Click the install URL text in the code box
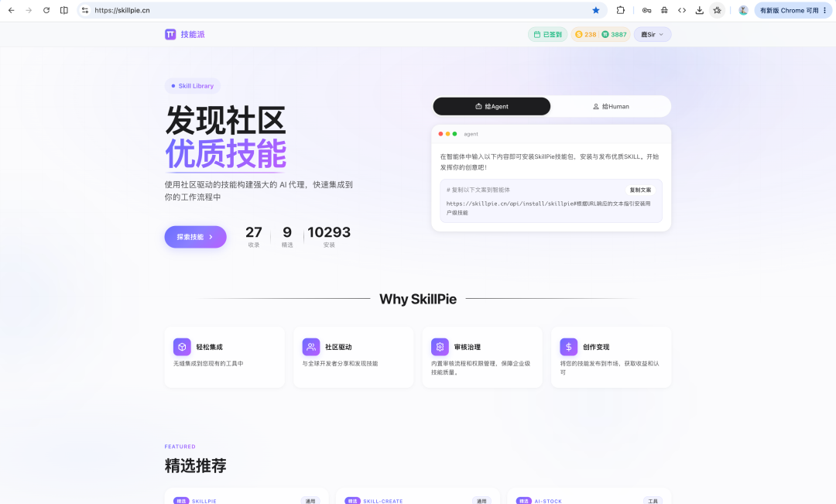Viewport: 836px width, 504px height. pos(548,208)
